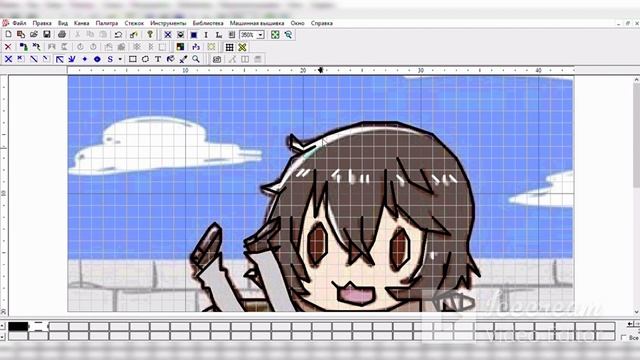640x360 pixels.
Task: Click the 123 numbering icon in second row
Action: coord(196,47)
